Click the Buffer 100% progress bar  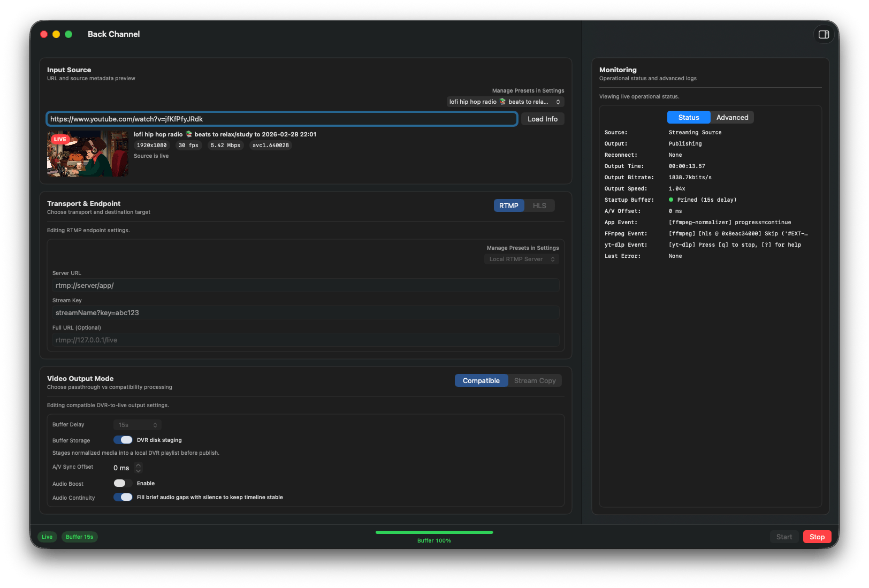(x=434, y=532)
